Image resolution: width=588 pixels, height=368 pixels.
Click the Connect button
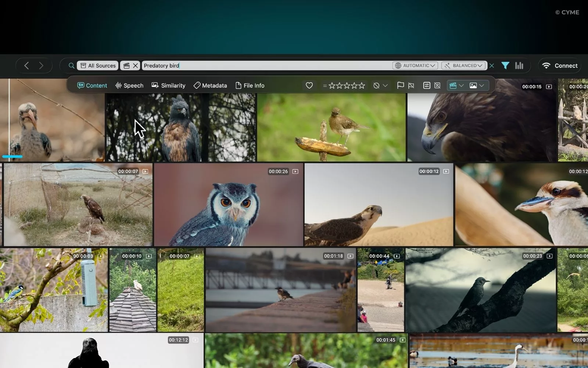pos(560,66)
